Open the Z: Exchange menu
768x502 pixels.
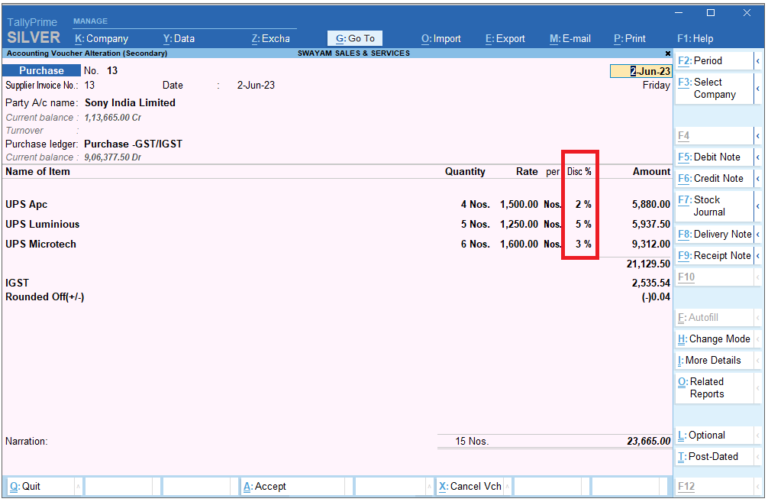point(270,38)
